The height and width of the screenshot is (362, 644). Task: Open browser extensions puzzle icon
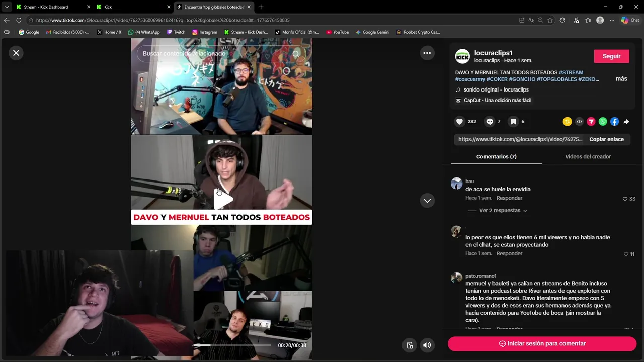tap(562, 20)
